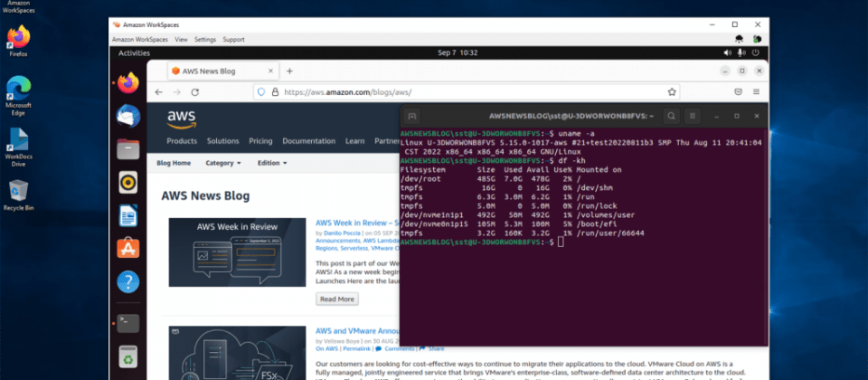
Task: Open the Permalink link
Action: tap(356, 349)
